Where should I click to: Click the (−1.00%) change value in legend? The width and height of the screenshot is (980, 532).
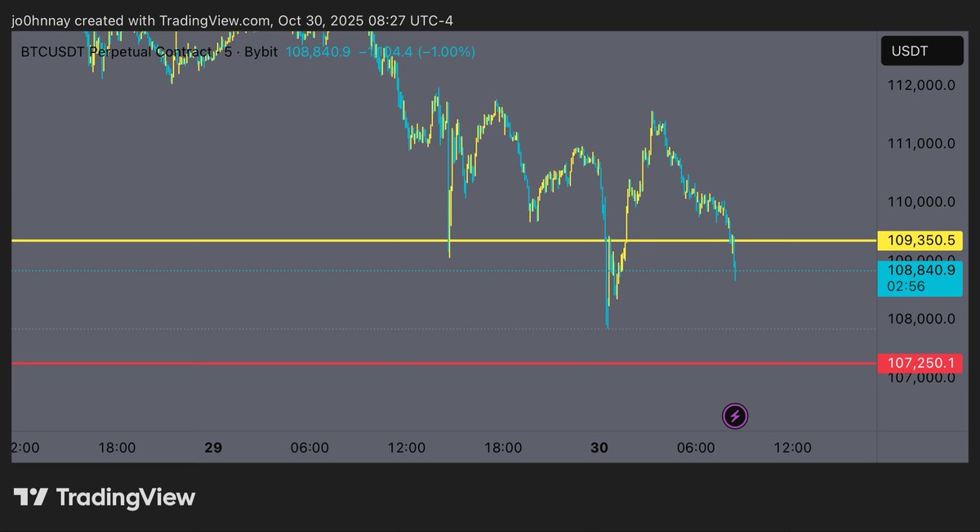447,51
